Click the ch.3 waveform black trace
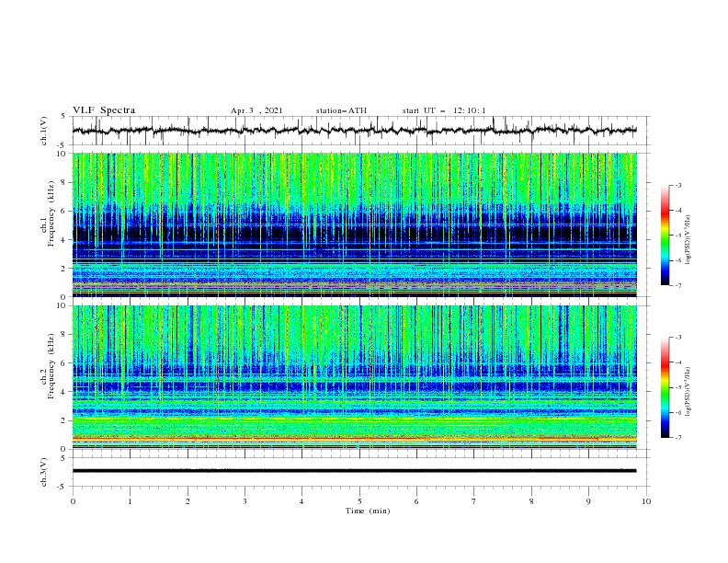Image resolution: width=728 pixels, height=563 pixels. 354,471
